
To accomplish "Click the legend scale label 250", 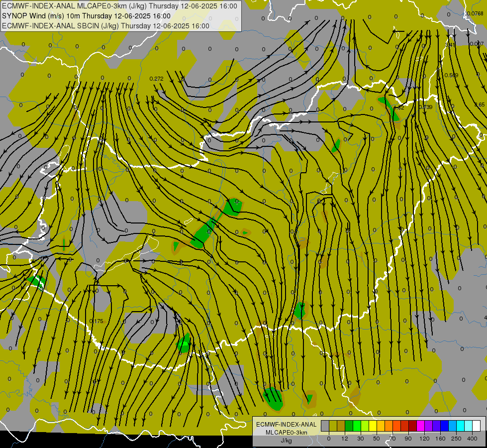I will tap(456, 439).
